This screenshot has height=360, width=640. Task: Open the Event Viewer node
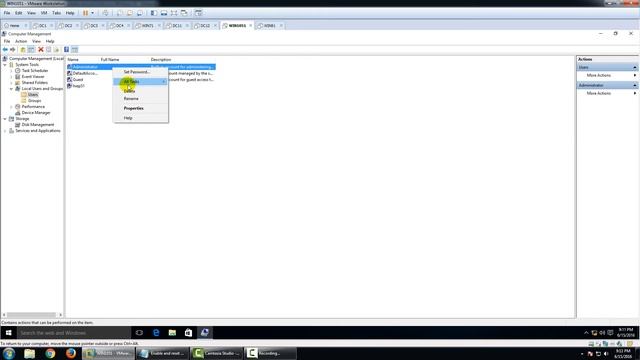33,77
